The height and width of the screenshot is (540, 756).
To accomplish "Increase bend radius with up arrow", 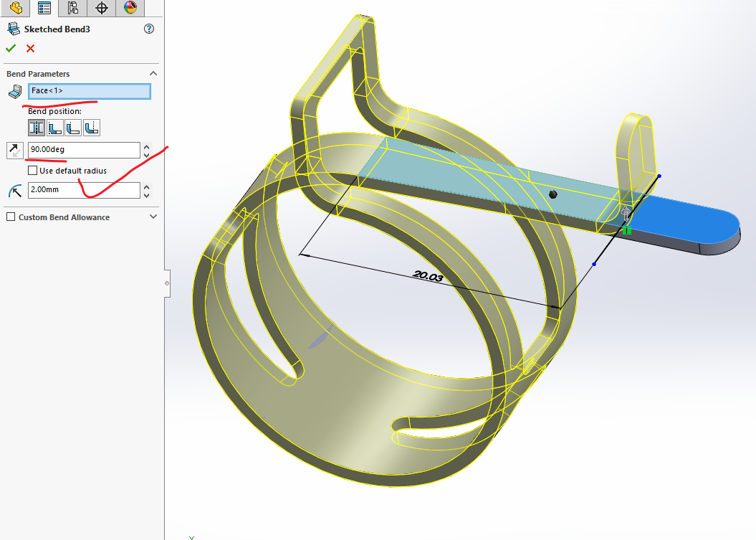I will coord(147,186).
